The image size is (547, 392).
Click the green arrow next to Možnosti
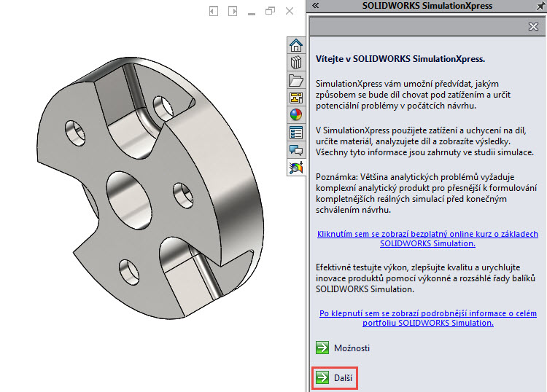(x=322, y=348)
